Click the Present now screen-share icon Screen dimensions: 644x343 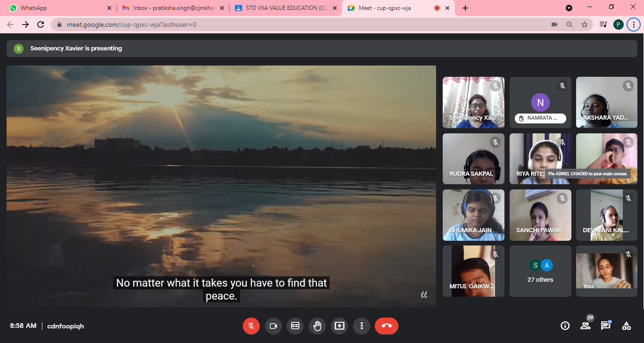coord(339,326)
